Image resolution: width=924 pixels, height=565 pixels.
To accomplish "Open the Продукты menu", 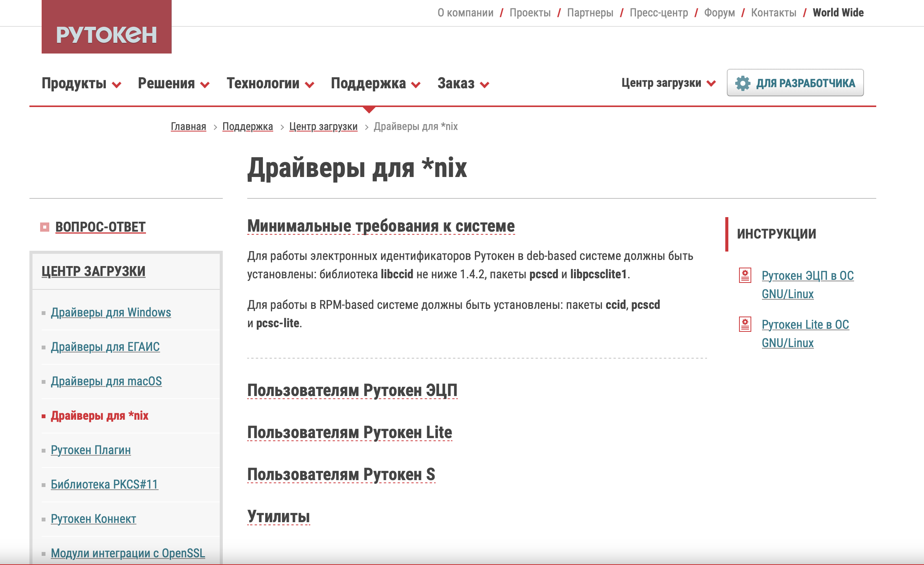I will (74, 83).
